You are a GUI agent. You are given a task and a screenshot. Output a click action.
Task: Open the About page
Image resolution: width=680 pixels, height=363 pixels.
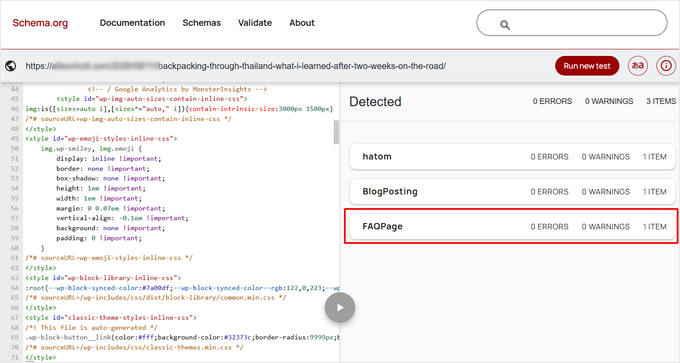(x=302, y=23)
